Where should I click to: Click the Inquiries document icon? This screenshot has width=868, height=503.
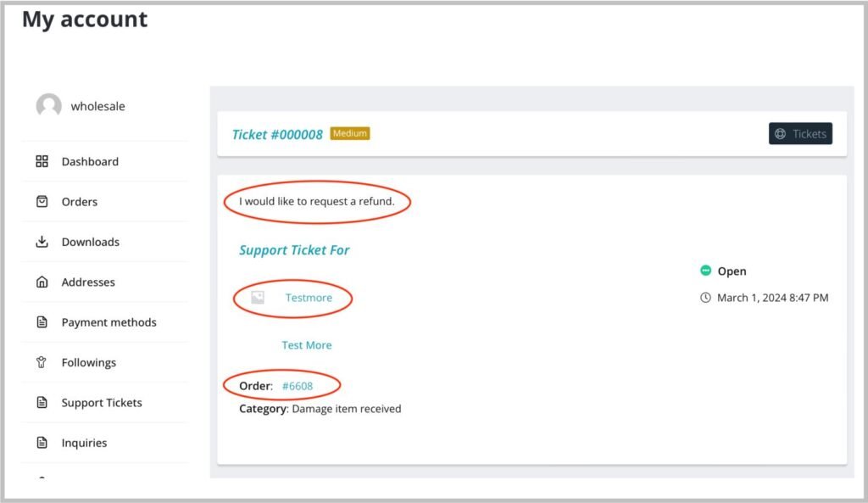point(42,443)
